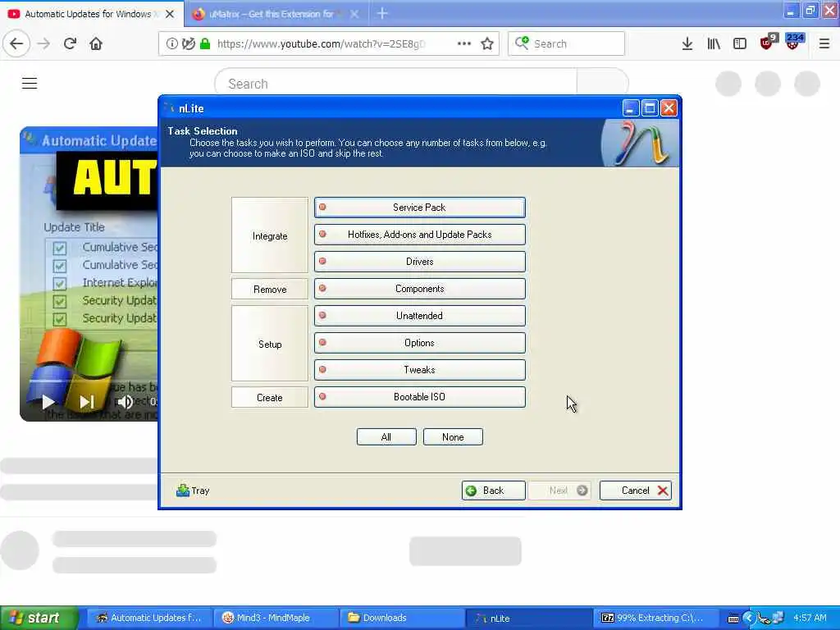Screen dimensions: 840x630
Task: Toggle the Tweaks setup task
Action: (419, 370)
